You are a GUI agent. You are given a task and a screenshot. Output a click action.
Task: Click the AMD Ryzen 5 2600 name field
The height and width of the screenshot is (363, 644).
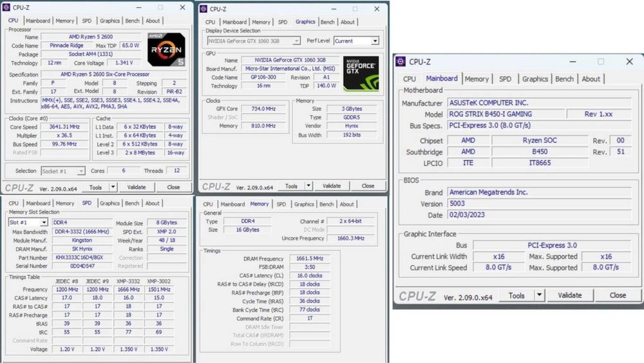(91, 37)
